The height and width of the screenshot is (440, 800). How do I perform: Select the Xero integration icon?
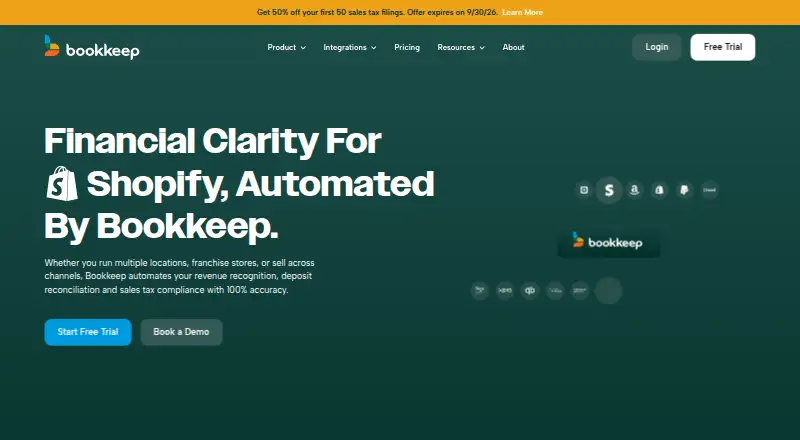tap(505, 290)
